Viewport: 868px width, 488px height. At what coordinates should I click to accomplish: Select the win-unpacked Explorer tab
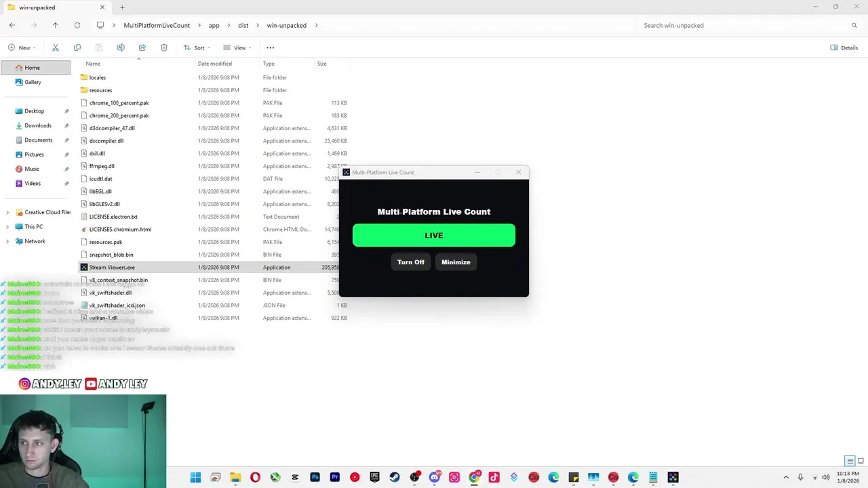[x=54, y=7]
